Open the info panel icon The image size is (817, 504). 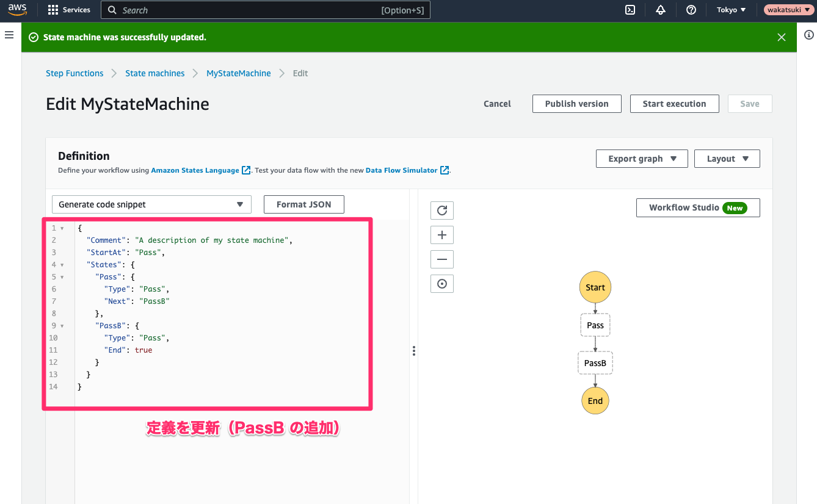tap(808, 35)
